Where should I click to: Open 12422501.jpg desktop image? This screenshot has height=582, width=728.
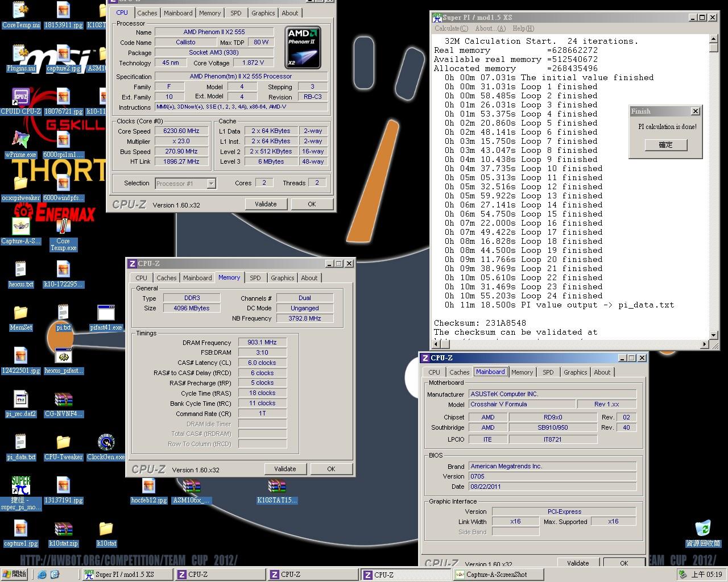pos(20,360)
